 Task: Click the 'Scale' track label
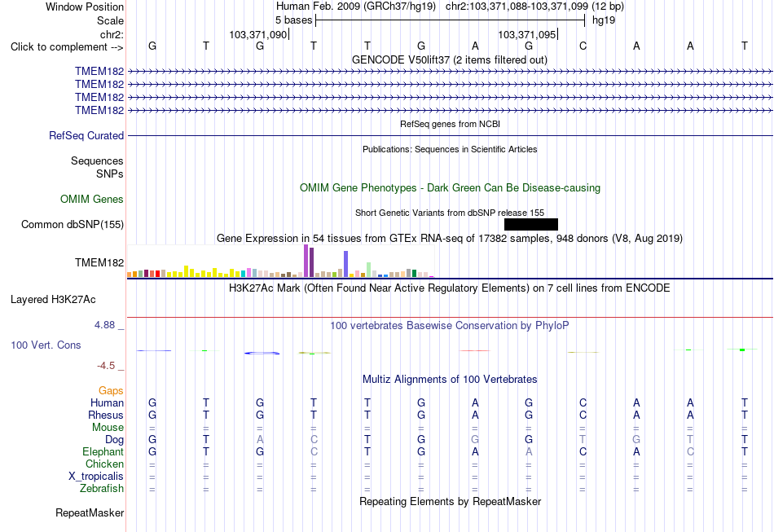110,20
